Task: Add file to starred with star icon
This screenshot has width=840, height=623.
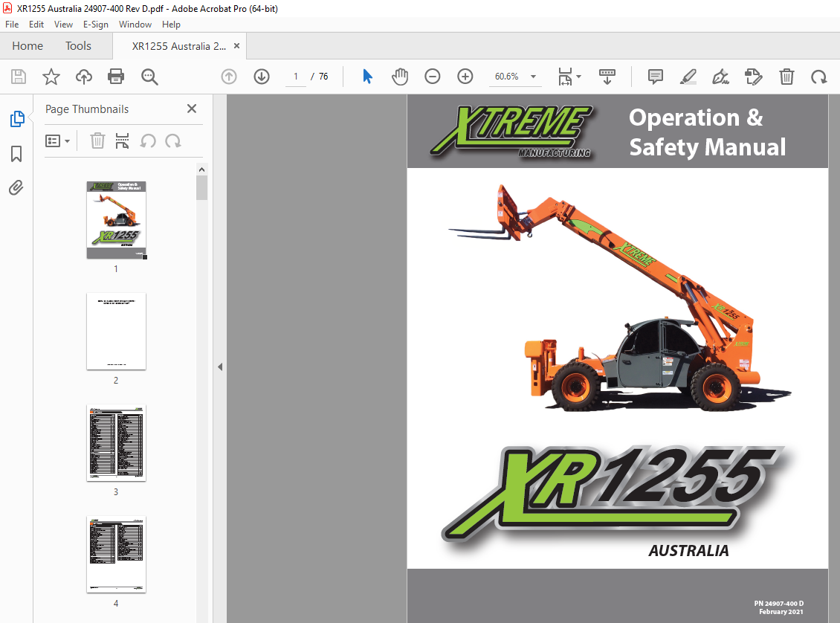Action: pyautogui.click(x=51, y=77)
